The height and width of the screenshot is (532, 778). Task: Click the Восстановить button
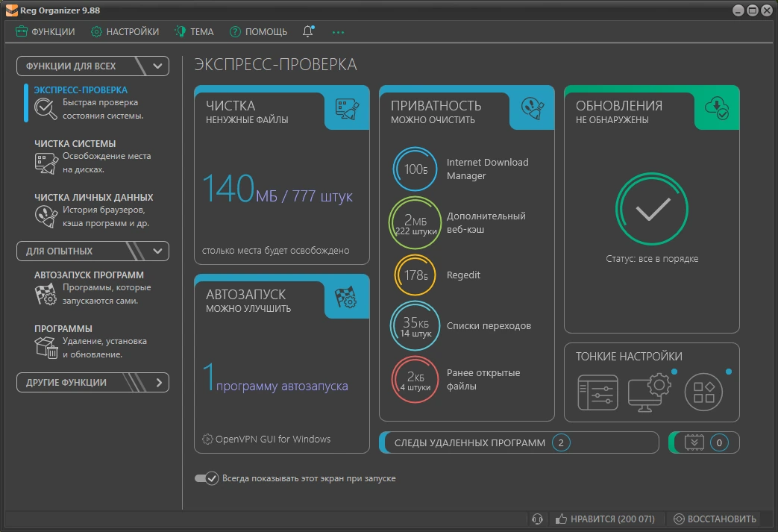(x=715, y=519)
